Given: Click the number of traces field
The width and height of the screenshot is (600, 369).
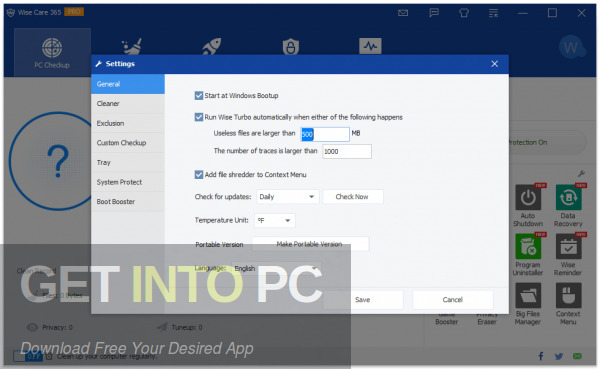Looking at the screenshot, I should pos(347,152).
